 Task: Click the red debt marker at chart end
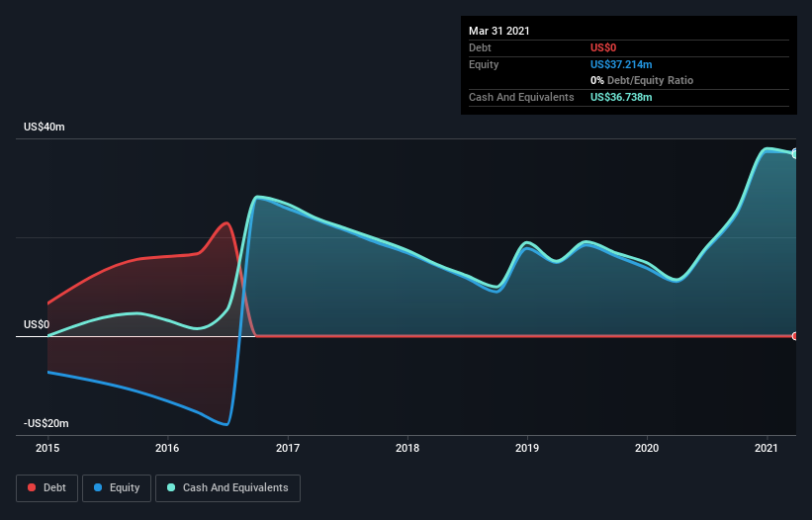coord(795,336)
